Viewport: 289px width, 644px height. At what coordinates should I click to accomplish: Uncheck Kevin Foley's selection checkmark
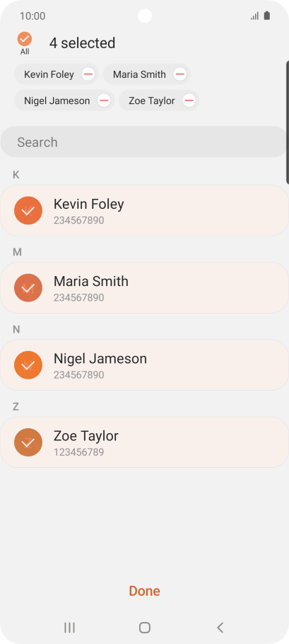28,211
